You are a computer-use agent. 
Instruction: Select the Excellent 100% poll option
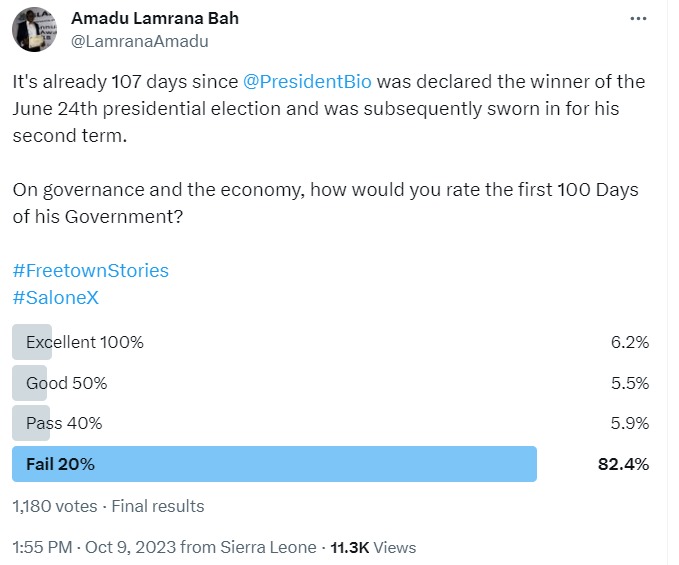tap(85, 342)
